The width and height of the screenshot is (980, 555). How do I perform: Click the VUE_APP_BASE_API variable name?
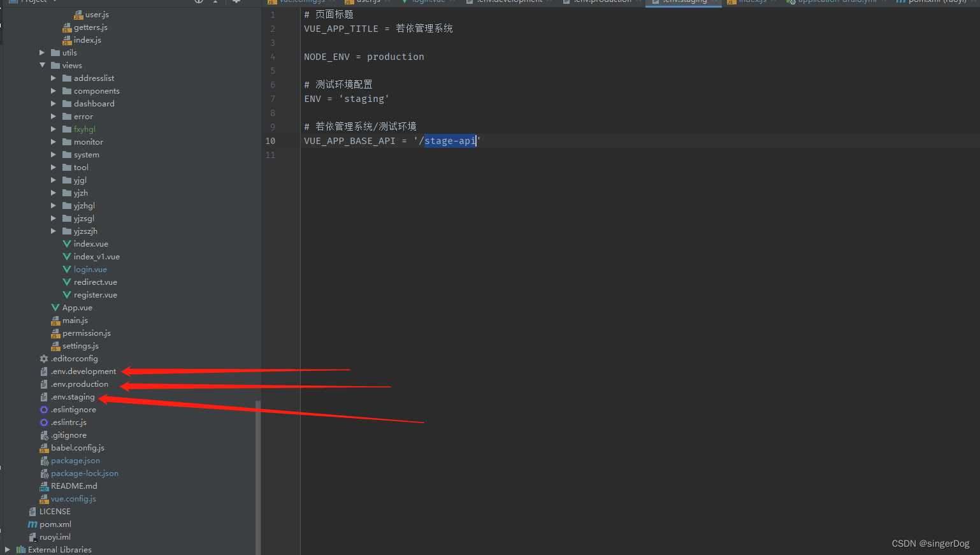click(350, 141)
